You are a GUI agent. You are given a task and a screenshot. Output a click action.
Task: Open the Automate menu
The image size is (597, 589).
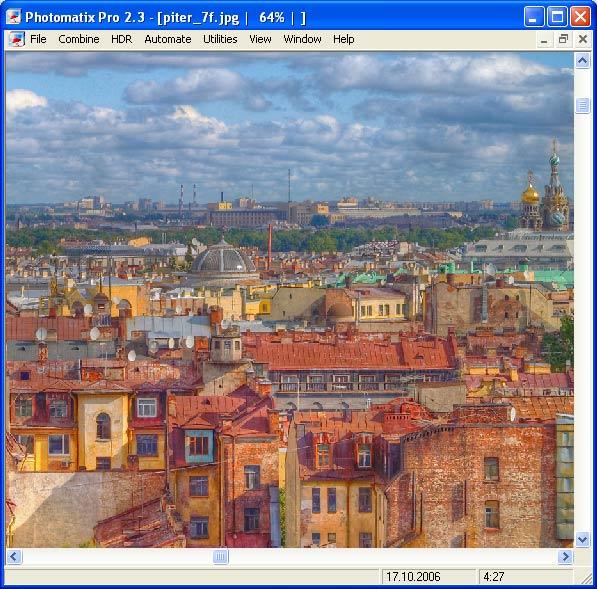pos(168,39)
